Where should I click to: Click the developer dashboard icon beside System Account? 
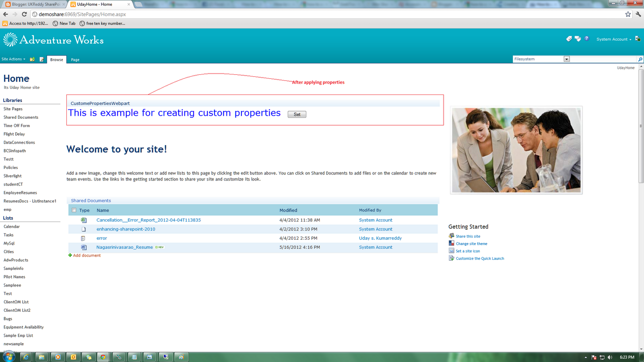(638, 39)
